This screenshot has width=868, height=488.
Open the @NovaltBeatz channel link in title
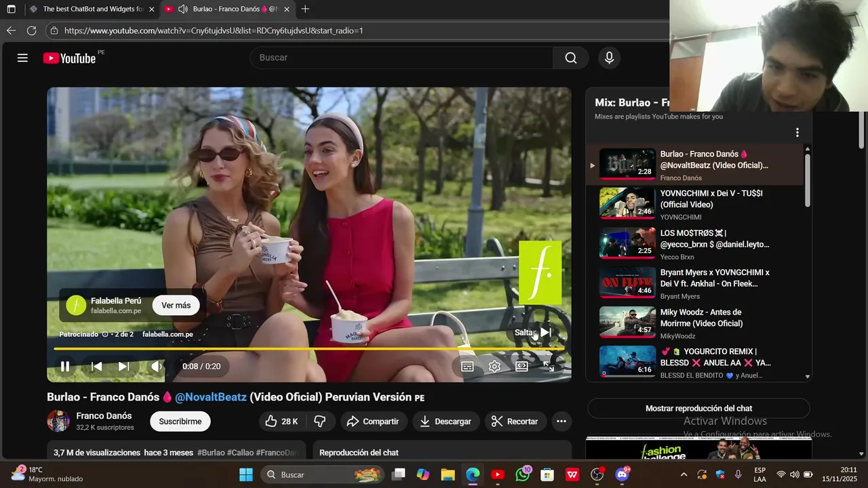click(x=211, y=397)
